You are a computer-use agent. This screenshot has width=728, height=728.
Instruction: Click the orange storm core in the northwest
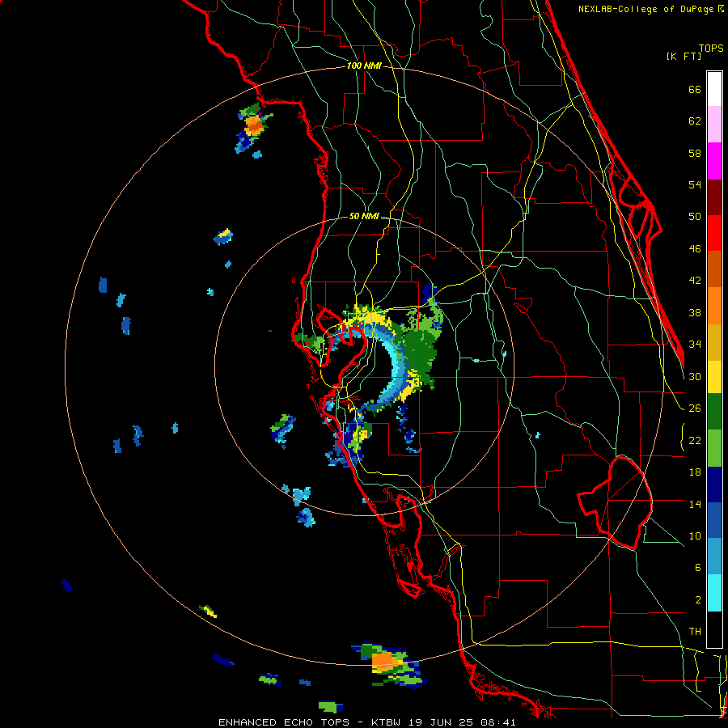click(x=253, y=125)
